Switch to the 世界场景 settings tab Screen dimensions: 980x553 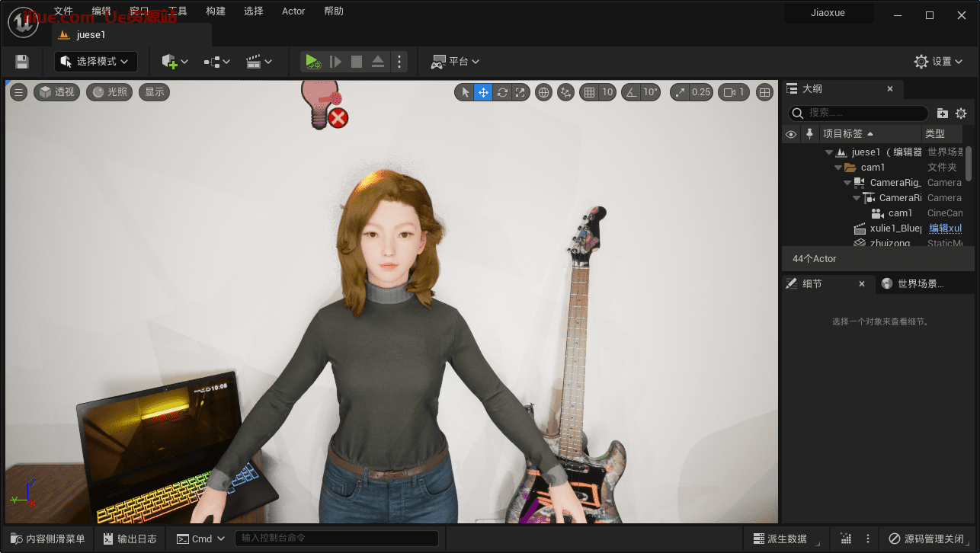[x=914, y=283]
